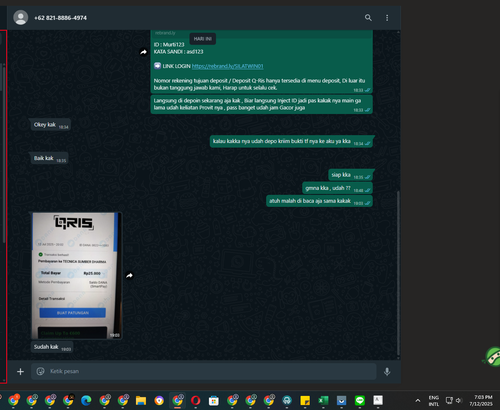This screenshot has width=500, height=410.
Task: Focus the Ketik pesan message box
Action: [x=204, y=371]
